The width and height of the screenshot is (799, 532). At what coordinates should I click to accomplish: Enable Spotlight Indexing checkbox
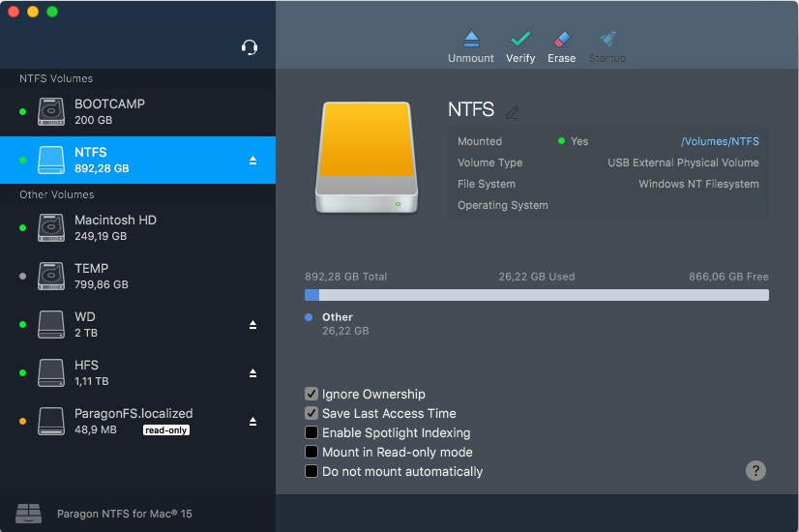tap(311, 432)
